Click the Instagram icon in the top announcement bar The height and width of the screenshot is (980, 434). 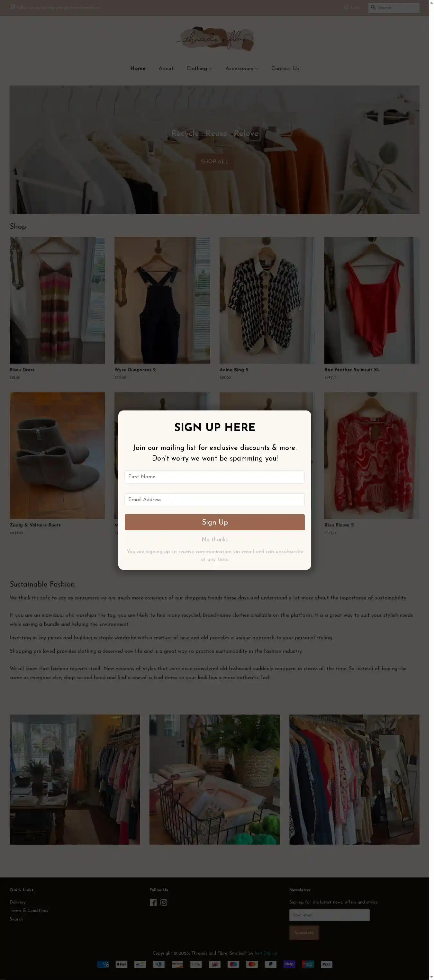click(12, 7)
